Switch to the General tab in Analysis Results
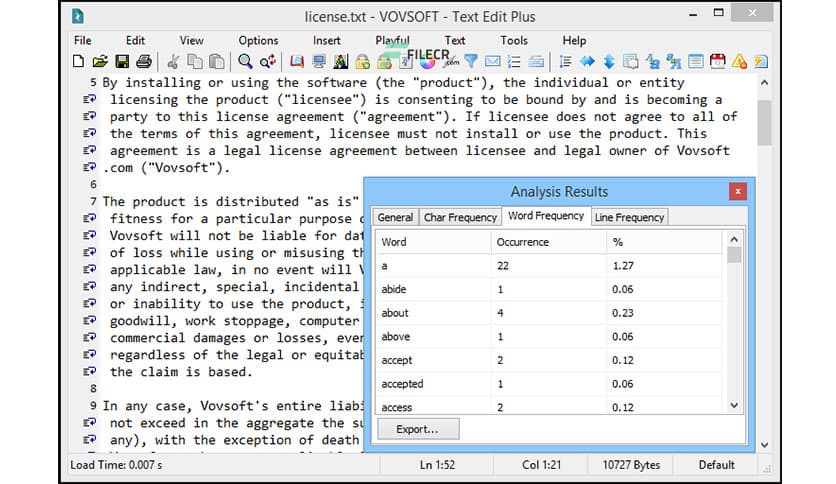 [x=395, y=217]
